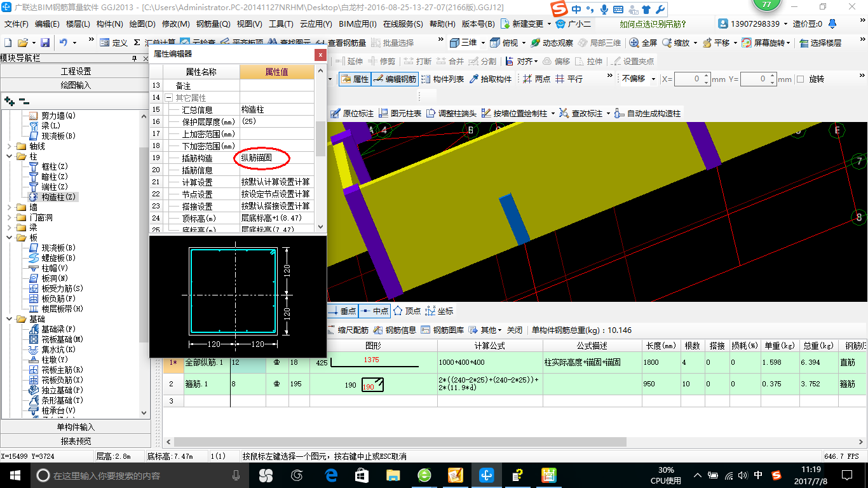Image resolution: width=868 pixels, height=488 pixels.
Task: Click 钢筋信息 button in rebar panel
Action: (395, 330)
